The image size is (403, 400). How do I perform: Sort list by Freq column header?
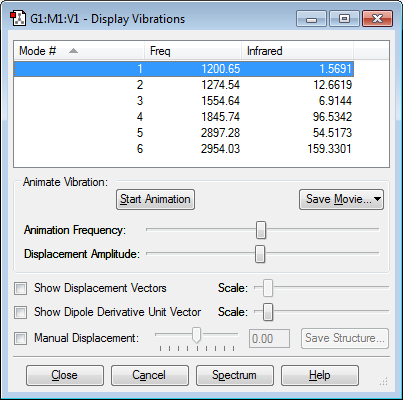pyautogui.click(x=193, y=51)
